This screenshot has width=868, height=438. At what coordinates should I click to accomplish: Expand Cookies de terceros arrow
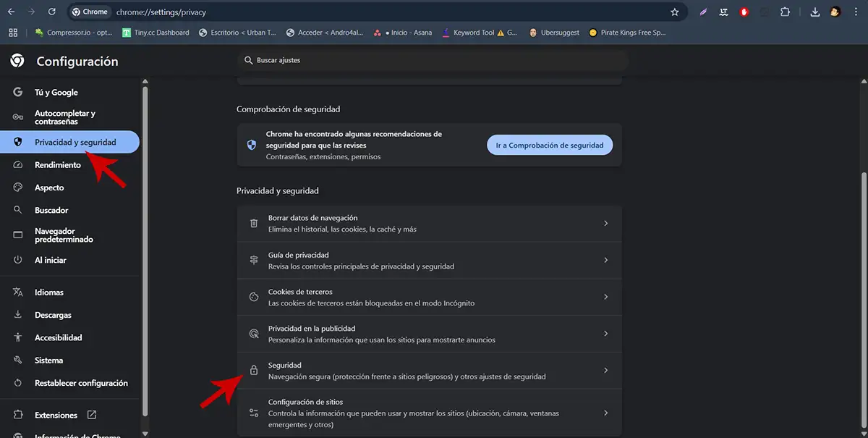coord(605,297)
